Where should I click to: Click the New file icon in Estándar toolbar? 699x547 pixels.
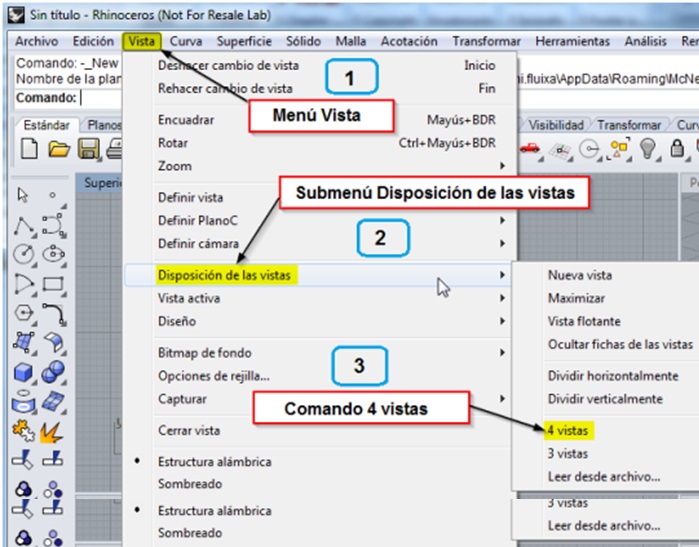pos(30,150)
